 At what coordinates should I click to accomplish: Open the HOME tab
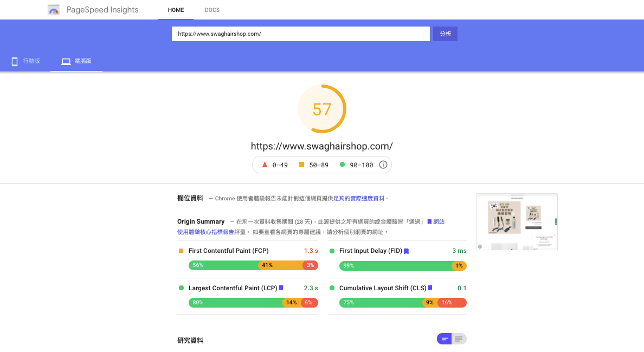176,10
